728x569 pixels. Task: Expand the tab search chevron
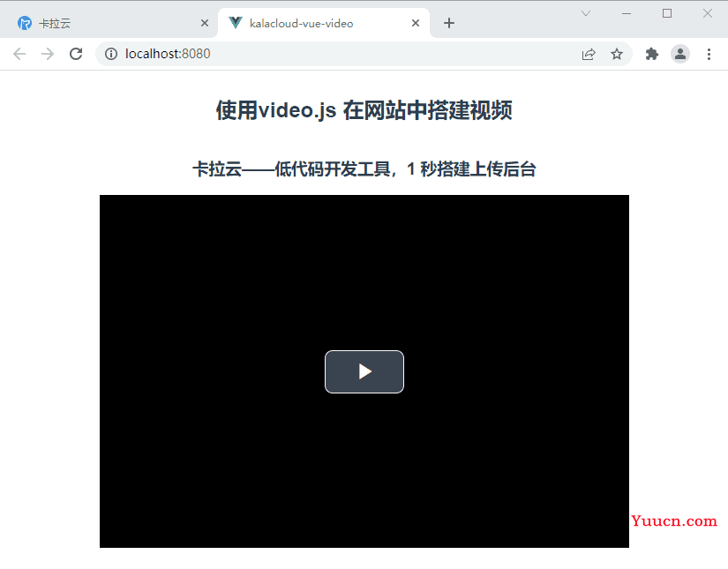586,13
